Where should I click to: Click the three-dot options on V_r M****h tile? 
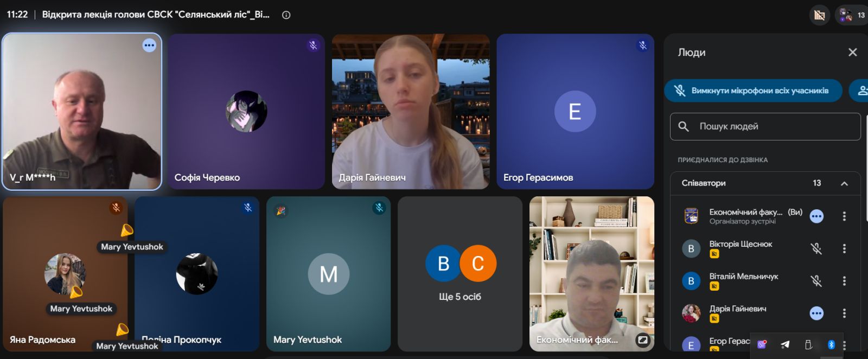click(x=149, y=46)
